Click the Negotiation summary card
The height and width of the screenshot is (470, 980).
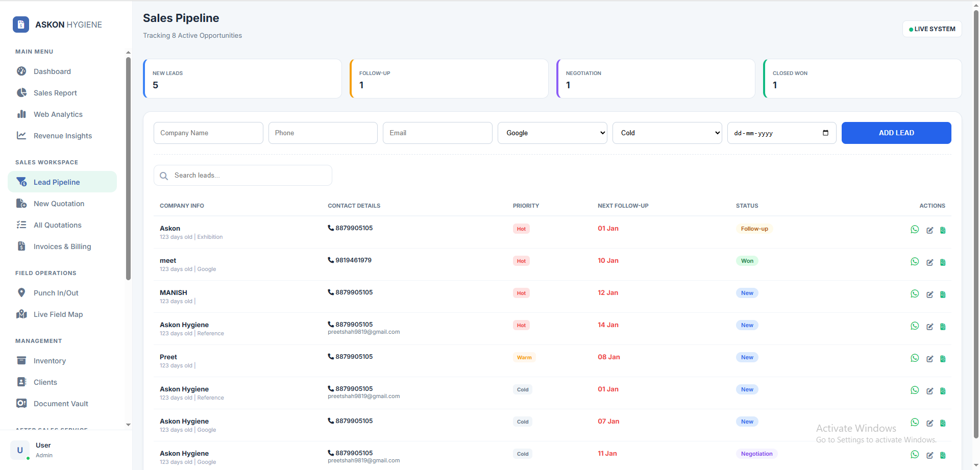656,79
